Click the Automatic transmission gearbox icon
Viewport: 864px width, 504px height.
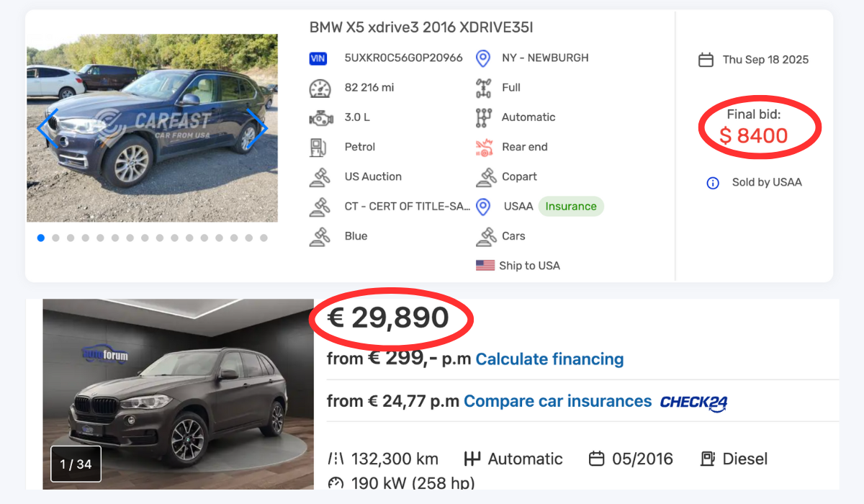(x=483, y=117)
